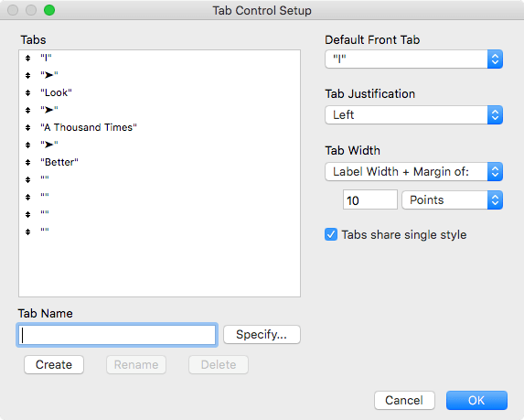Click reorder handle beside "A Thousand Times"
This screenshot has height=420, width=524.
(x=27, y=127)
